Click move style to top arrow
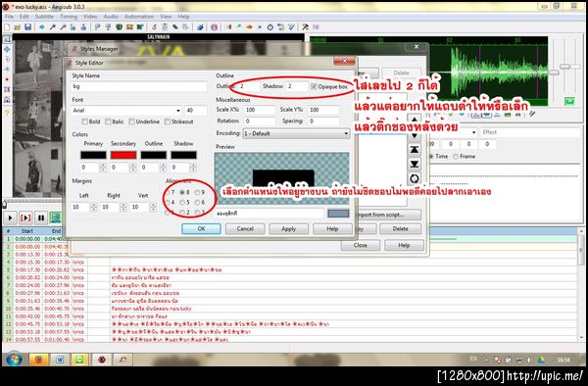 pyautogui.click(x=414, y=150)
